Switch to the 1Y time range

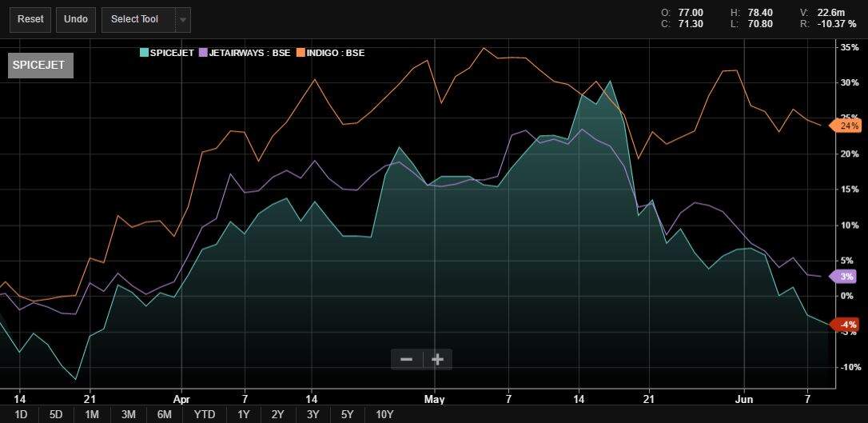(244, 415)
